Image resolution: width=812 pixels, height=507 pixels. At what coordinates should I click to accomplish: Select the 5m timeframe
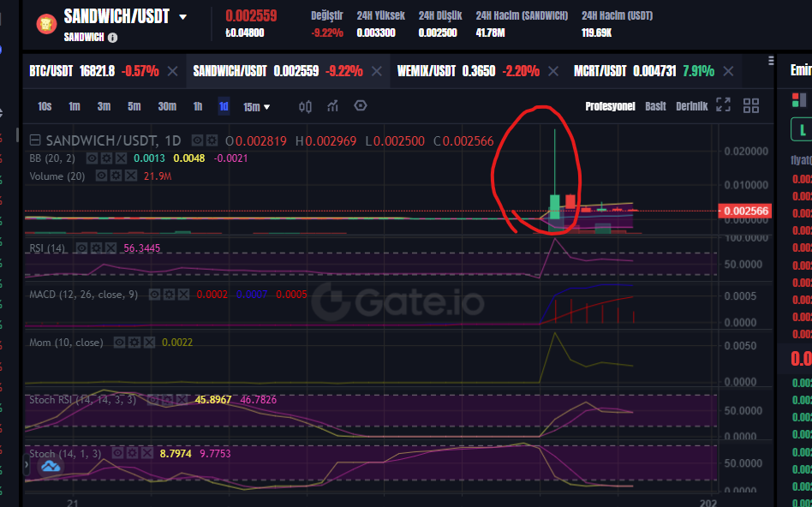(134, 106)
